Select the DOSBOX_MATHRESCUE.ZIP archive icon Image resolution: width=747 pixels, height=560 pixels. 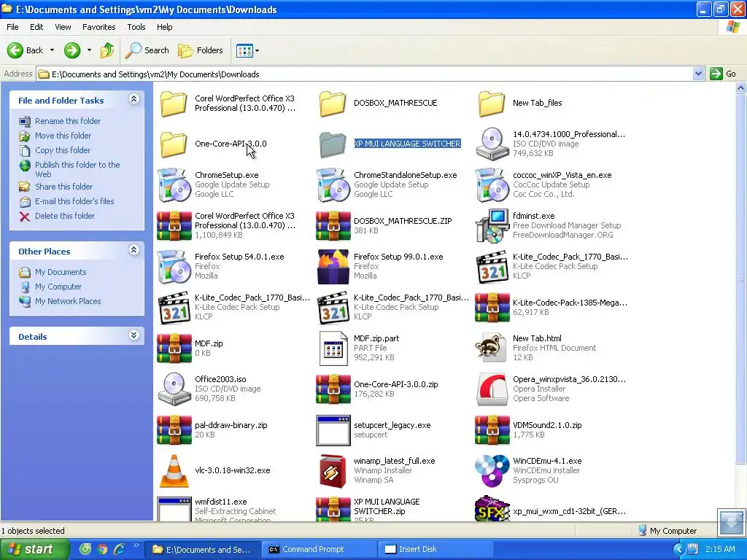(x=333, y=226)
